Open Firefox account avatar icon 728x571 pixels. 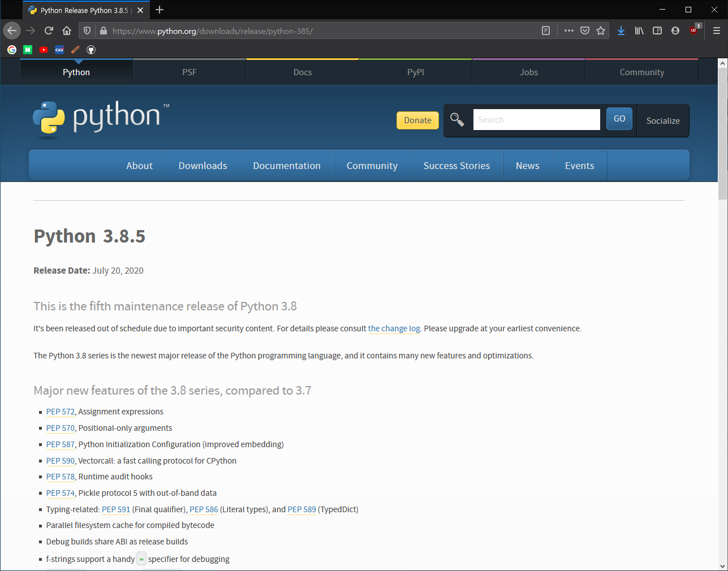[675, 31]
